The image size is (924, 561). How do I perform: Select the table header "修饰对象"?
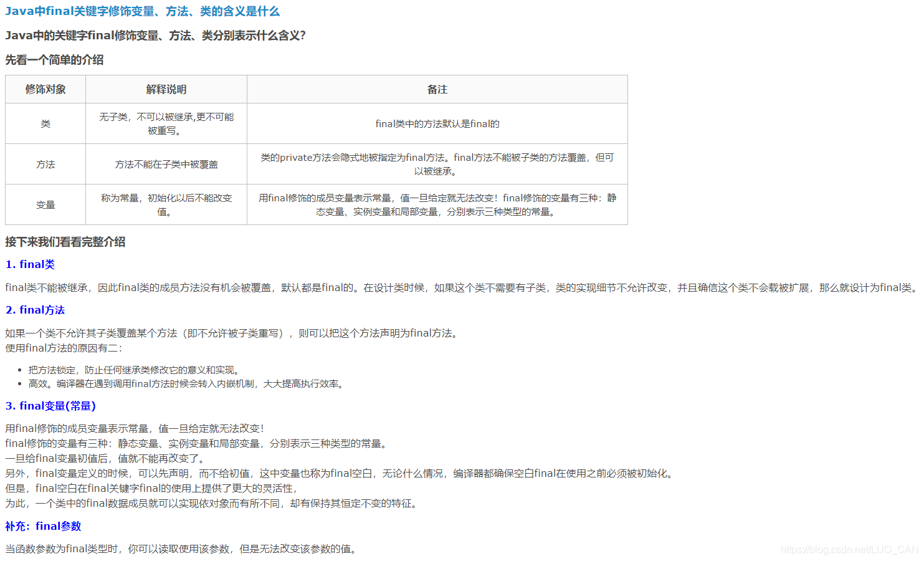coord(45,89)
